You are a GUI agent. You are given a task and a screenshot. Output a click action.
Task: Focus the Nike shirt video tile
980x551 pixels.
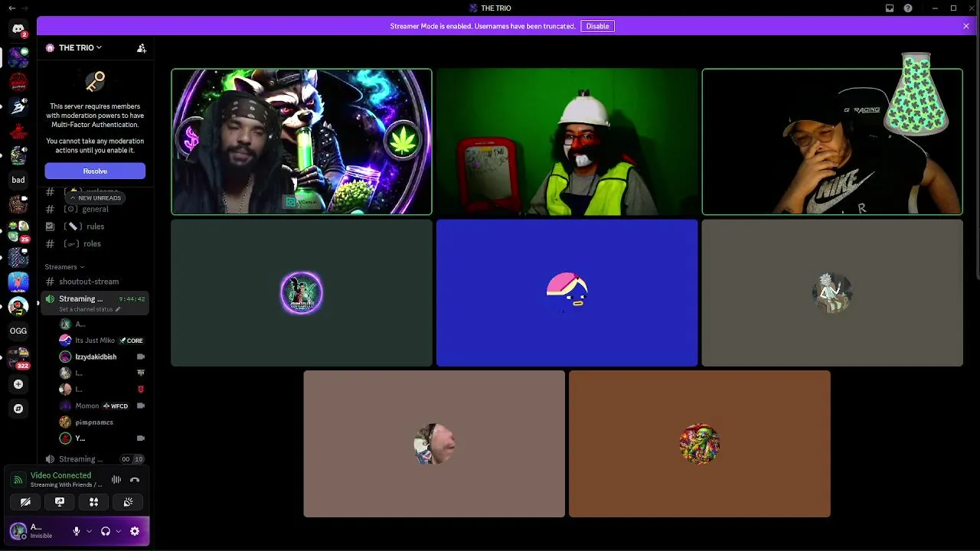[832, 142]
